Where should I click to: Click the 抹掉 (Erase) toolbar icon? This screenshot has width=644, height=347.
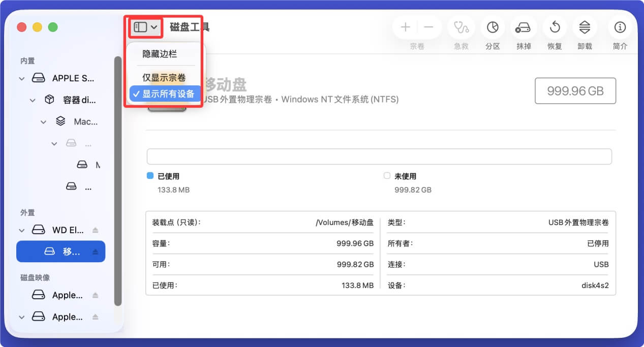coord(523,27)
